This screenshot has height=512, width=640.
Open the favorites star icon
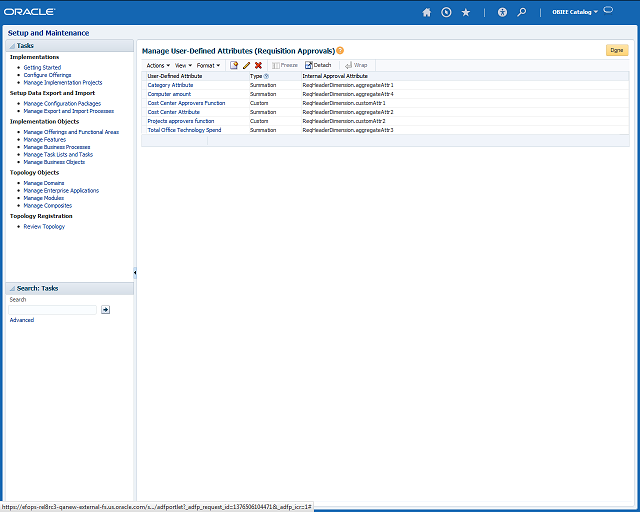pos(466,12)
